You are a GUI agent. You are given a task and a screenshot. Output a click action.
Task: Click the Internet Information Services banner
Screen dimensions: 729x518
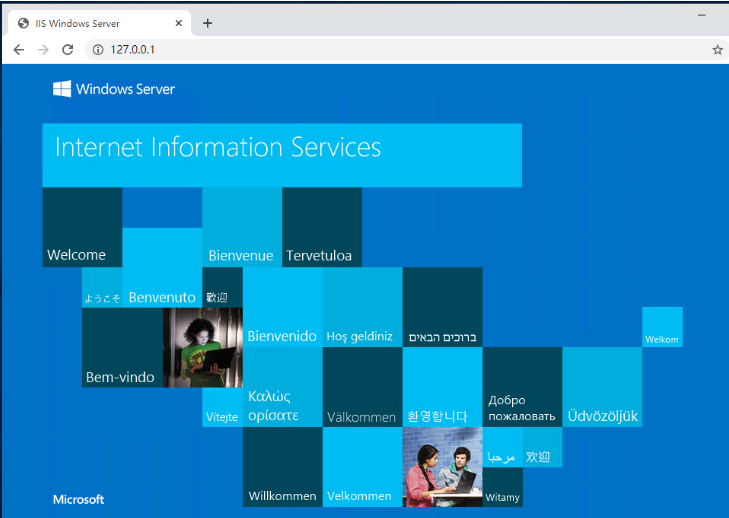click(282, 155)
